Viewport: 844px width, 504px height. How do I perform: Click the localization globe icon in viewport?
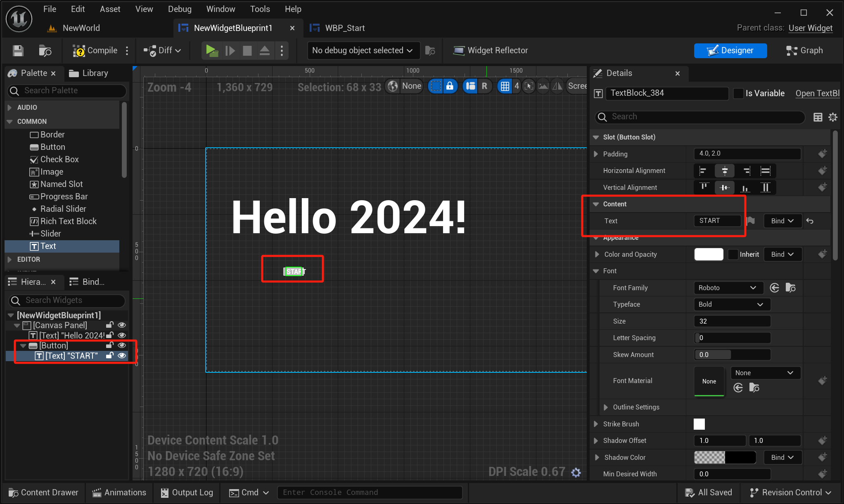pos(393,86)
